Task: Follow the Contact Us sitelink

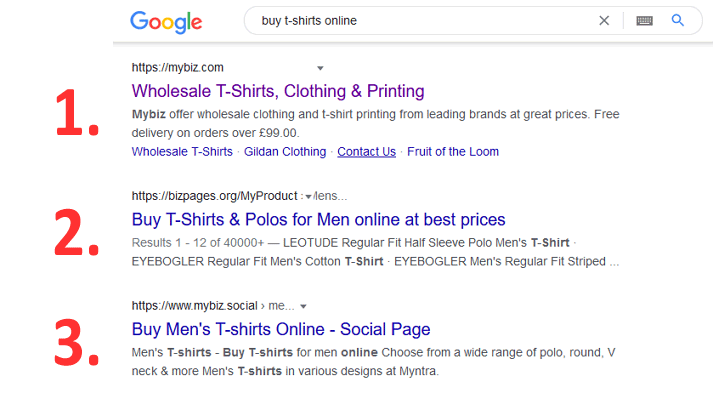Action: 367,151
